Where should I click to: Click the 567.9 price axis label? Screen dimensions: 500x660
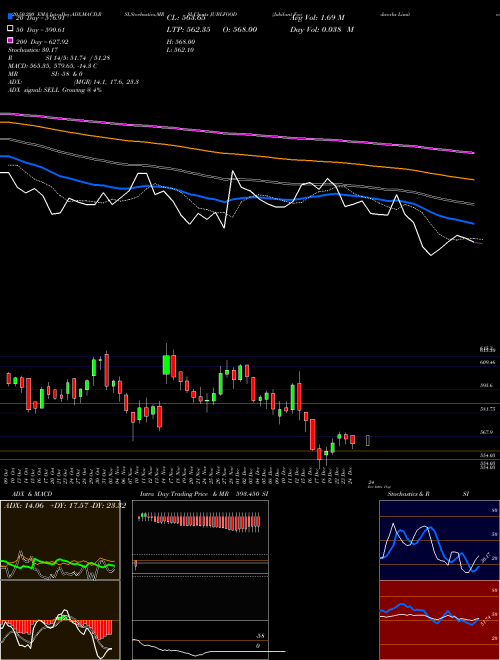click(x=488, y=432)
